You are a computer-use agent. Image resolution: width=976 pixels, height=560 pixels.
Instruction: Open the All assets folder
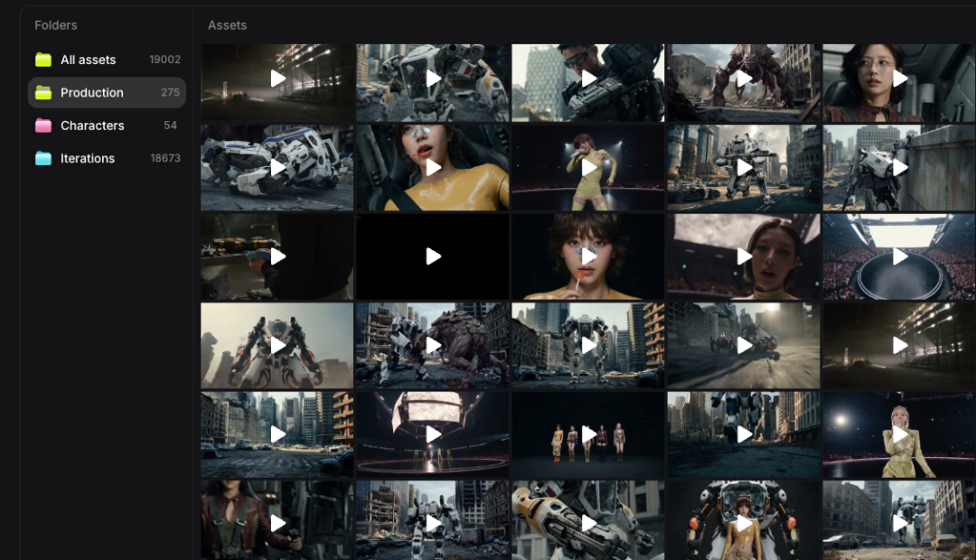pyautogui.click(x=107, y=60)
